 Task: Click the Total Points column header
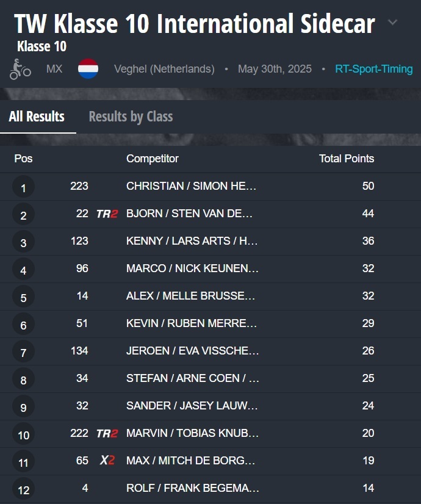[x=346, y=159]
